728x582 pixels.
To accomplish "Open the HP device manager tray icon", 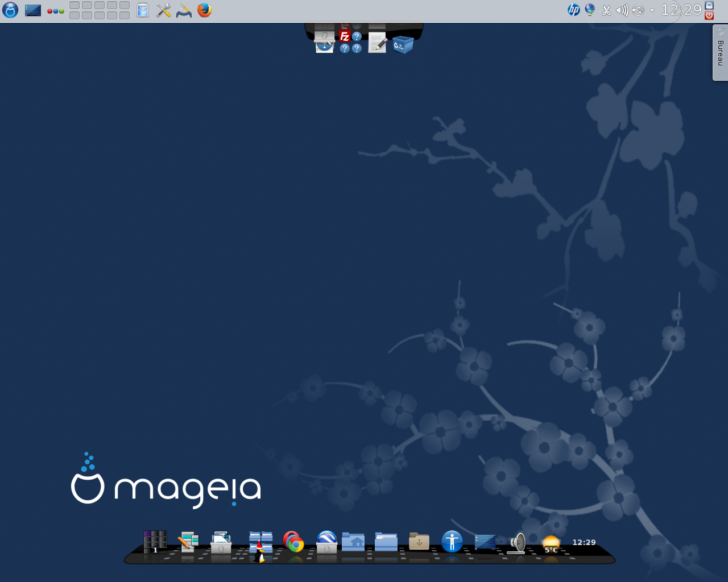I will (x=574, y=10).
